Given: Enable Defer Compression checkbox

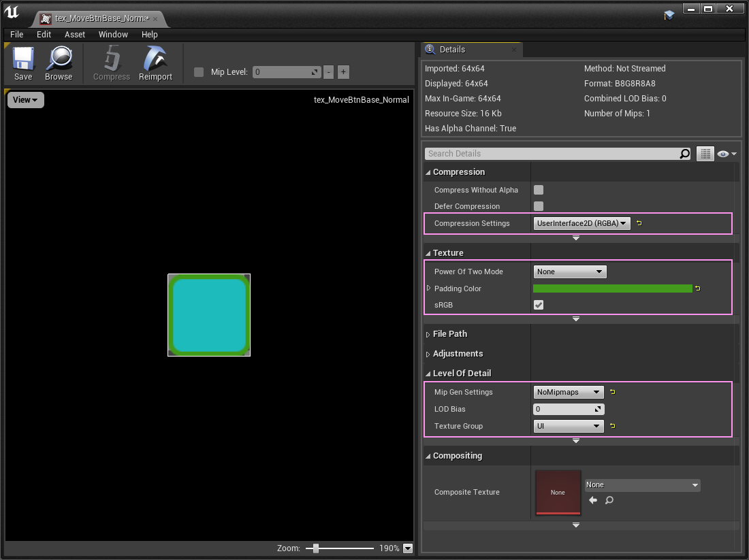Looking at the screenshot, I should point(539,206).
